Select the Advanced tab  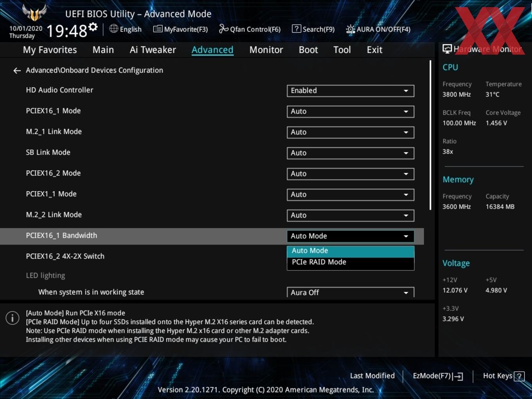pyautogui.click(x=212, y=50)
